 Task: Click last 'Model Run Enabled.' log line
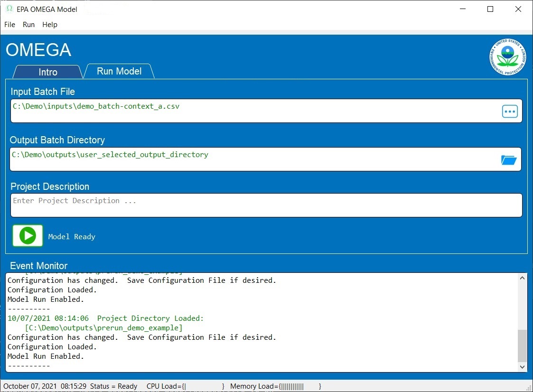[46, 356]
